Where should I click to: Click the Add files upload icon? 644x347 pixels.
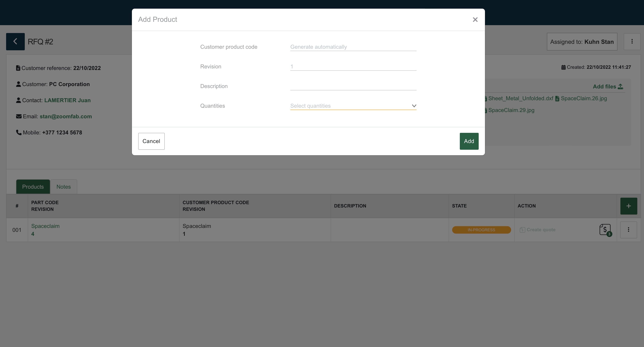click(620, 86)
